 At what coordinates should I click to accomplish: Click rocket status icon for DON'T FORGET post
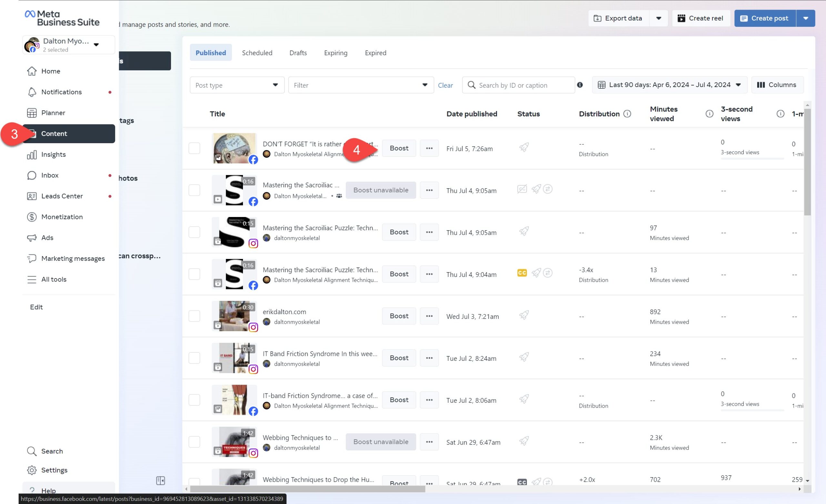pos(524,147)
